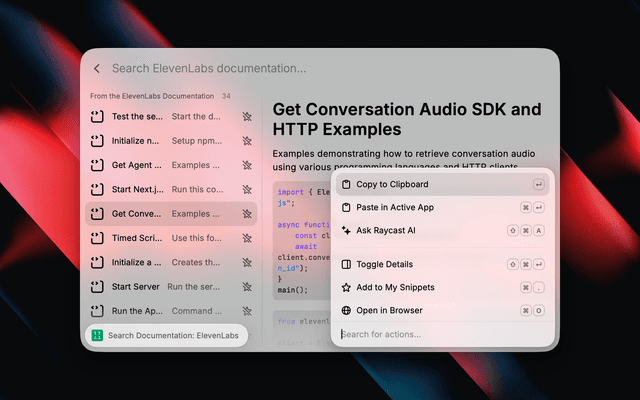Select the Timed Scri... result
The height and width of the screenshot is (400, 640).
pos(171,238)
